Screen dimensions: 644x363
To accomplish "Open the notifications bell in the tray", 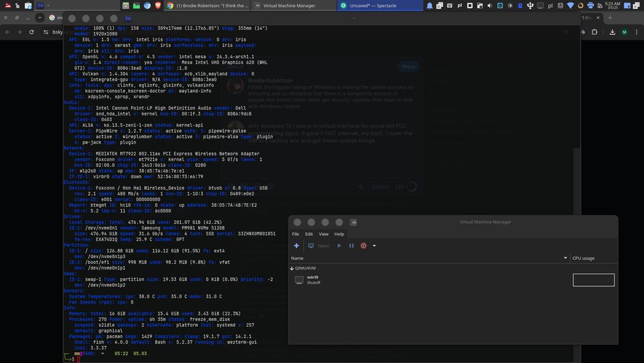I will [x=430, y=6].
